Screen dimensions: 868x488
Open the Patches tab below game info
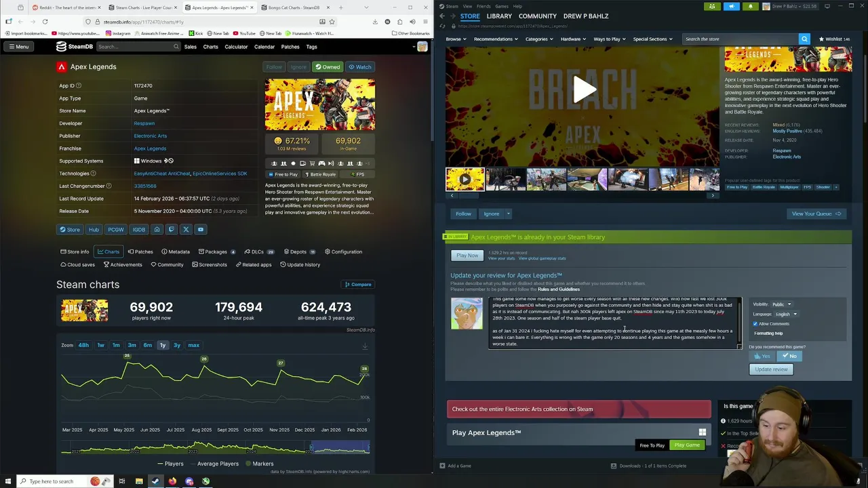click(140, 251)
